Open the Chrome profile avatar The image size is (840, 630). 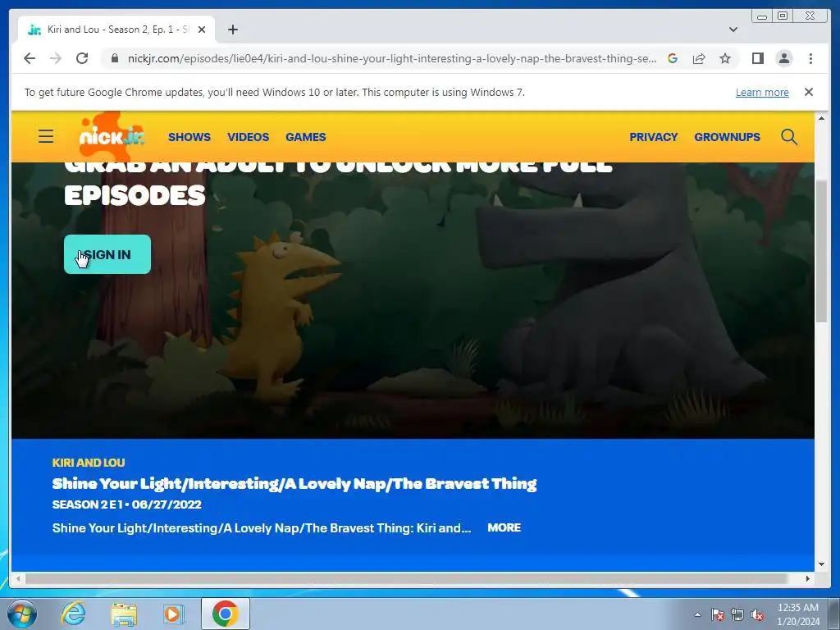[783, 58]
